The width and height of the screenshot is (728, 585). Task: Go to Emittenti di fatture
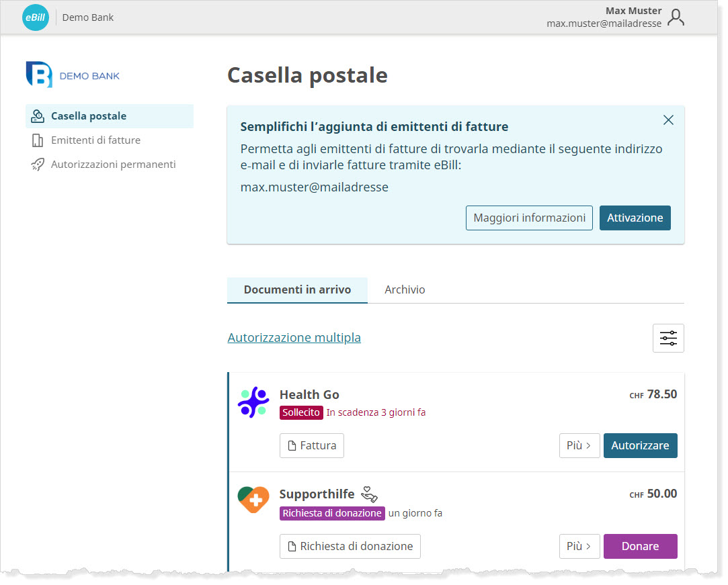coord(95,140)
